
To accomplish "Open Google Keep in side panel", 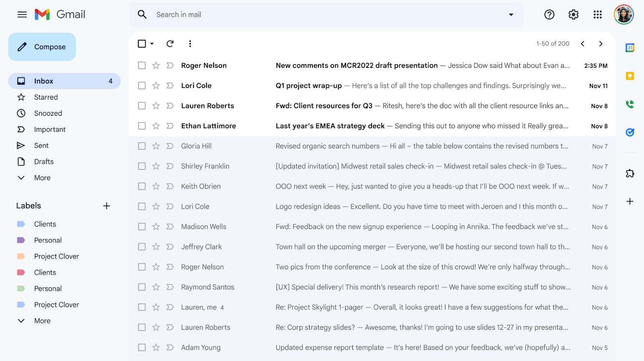I will point(630,76).
